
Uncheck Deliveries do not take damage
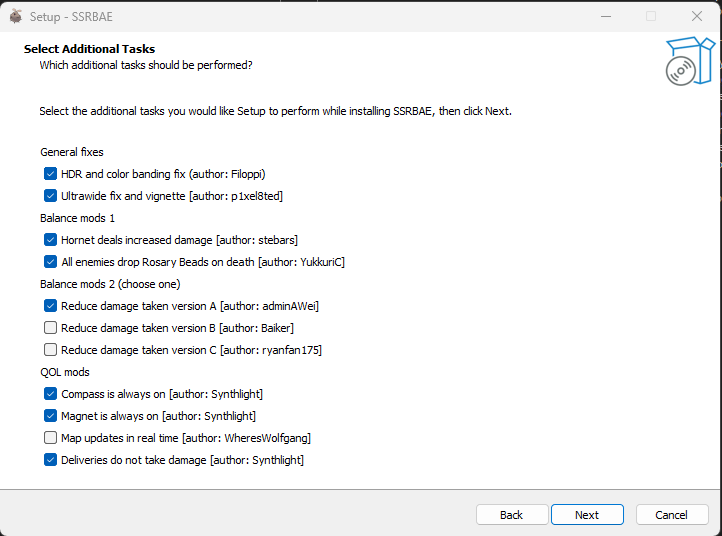[50, 460]
